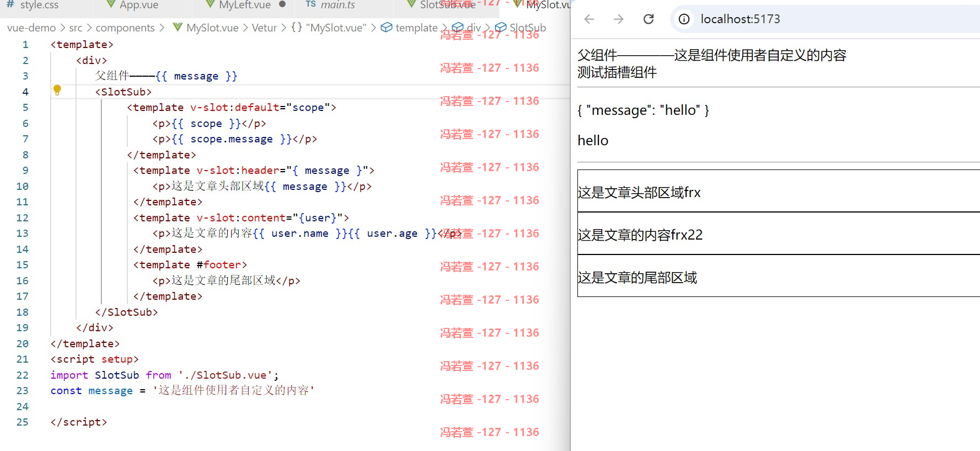The height and width of the screenshot is (451, 980).
Task: Click <script setup> tag on line 21
Action: click(95, 359)
